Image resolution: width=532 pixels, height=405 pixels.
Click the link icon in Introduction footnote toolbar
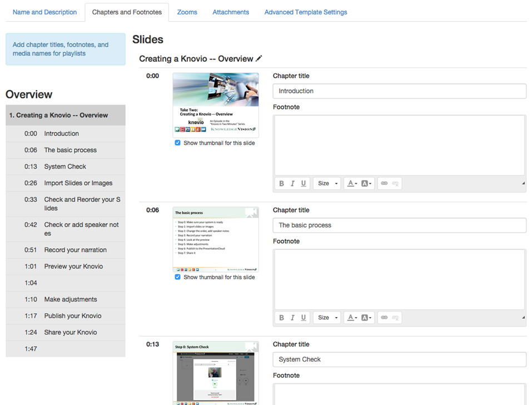pos(384,184)
